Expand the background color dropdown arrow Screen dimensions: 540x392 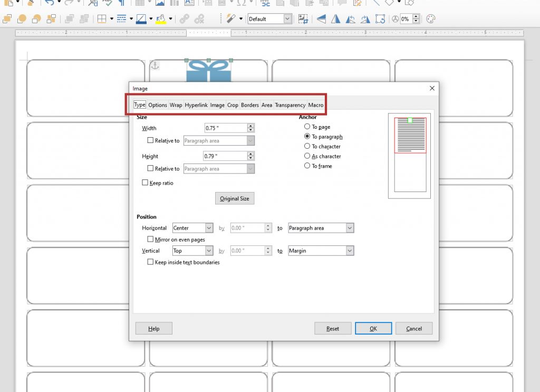pos(170,19)
